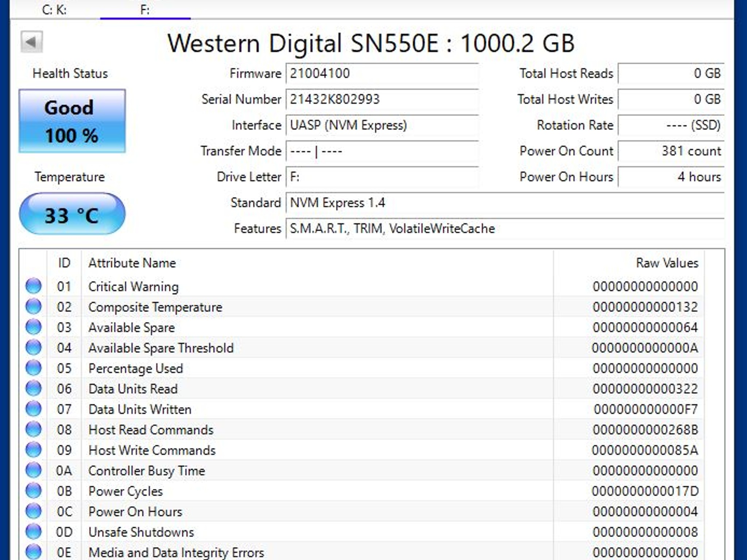Select the Unsafe Shutdowns attribute name
The height and width of the screenshot is (560, 747).
tap(141, 532)
